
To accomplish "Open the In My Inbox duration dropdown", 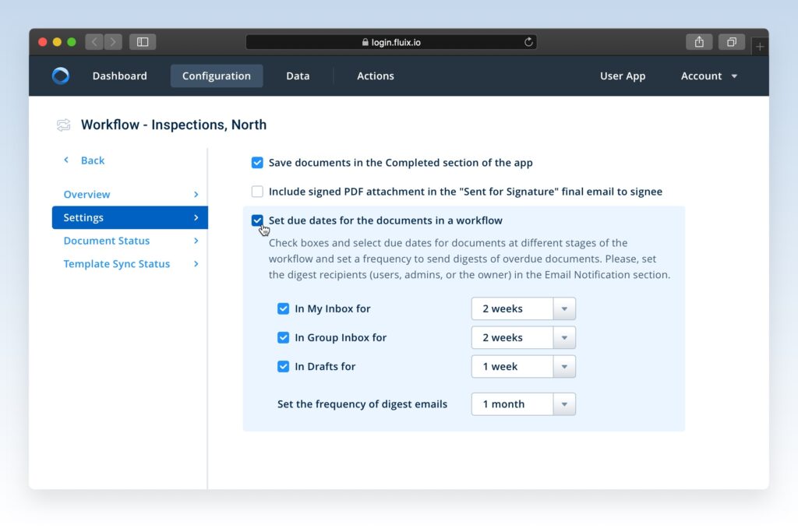I will pyautogui.click(x=523, y=308).
